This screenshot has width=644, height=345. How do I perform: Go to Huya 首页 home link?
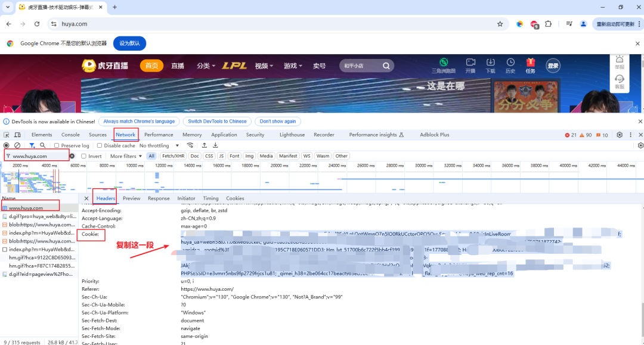click(151, 66)
